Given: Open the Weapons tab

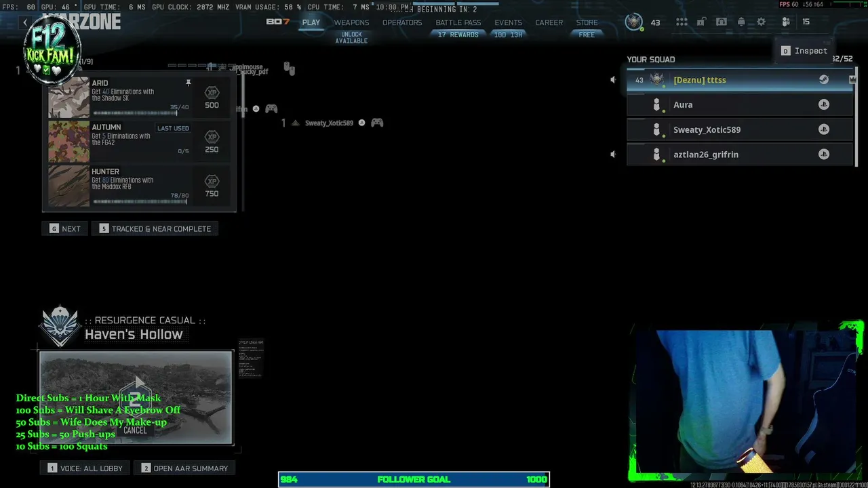Looking at the screenshot, I should (x=351, y=22).
